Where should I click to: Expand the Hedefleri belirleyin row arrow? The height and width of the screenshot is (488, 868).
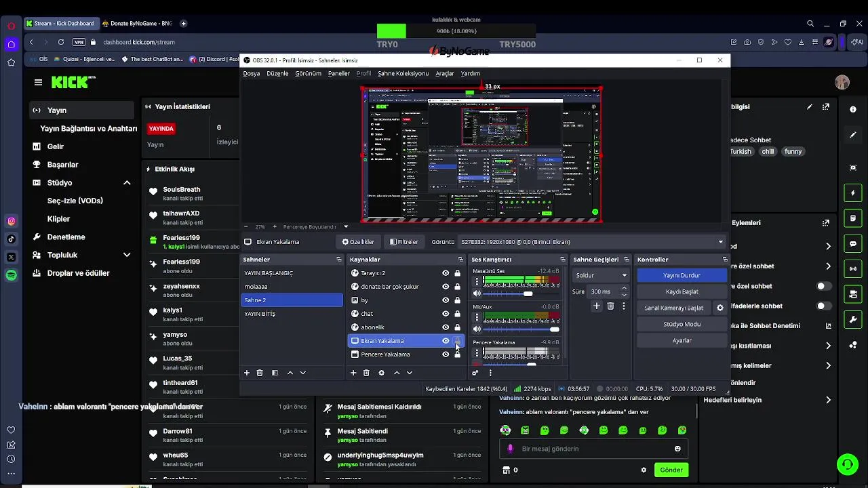pos(828,400)
